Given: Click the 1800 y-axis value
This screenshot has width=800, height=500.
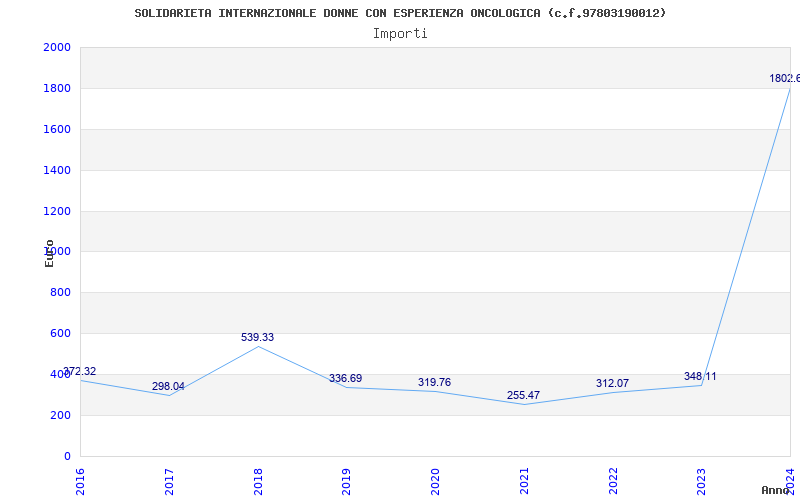Looking at the screenshot, I should 57,88.
